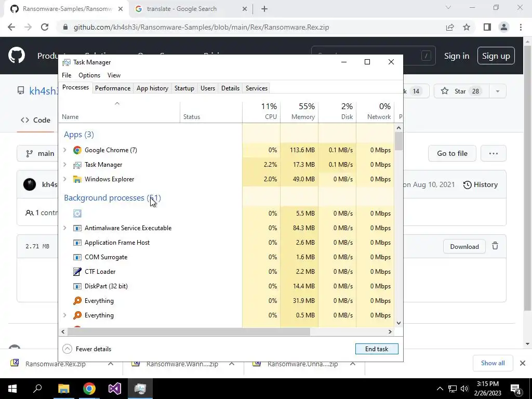This screenshot has width=532, height=399.
Task: Bookmark this page with the star icon
Action: coord(467,27)
